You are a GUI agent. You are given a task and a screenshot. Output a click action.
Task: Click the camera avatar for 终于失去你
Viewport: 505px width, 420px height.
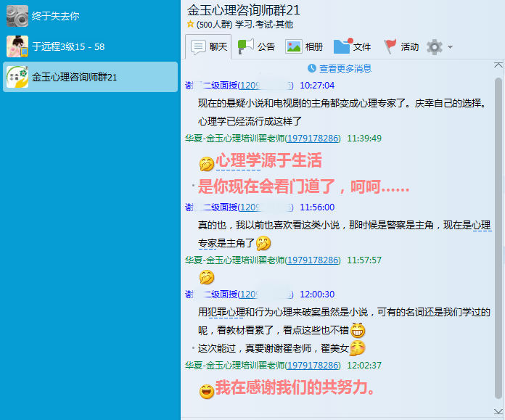point(17,15)
